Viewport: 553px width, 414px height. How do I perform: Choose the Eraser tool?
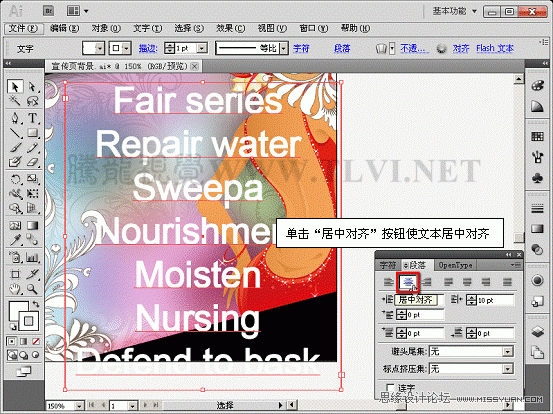[32, 162]
